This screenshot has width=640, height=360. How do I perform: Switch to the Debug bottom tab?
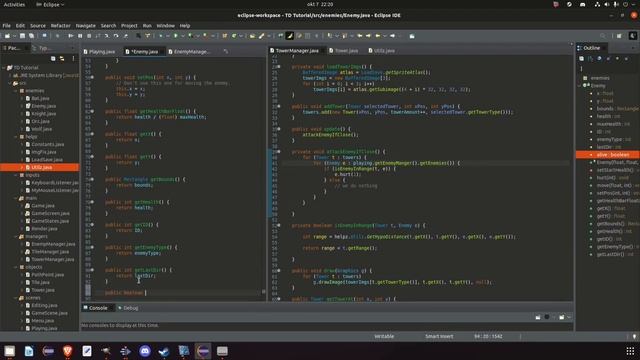coord(131,308)
